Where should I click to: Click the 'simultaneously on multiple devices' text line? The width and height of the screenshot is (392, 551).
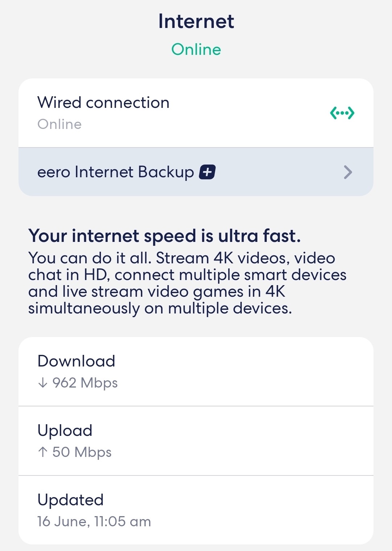[160, 308]
